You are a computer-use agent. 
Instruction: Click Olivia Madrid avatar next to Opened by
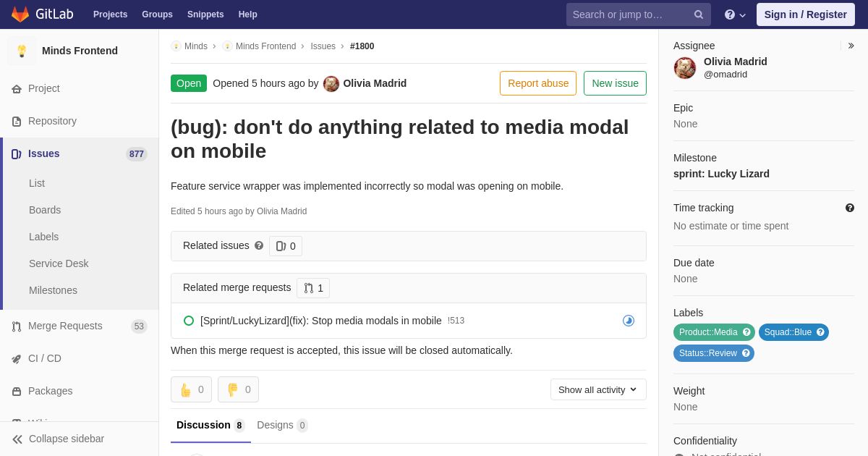331,84
